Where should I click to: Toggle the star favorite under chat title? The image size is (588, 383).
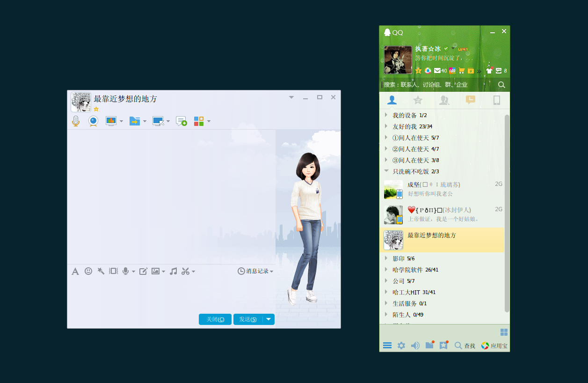pyautogui.click(x=96, y=109)
